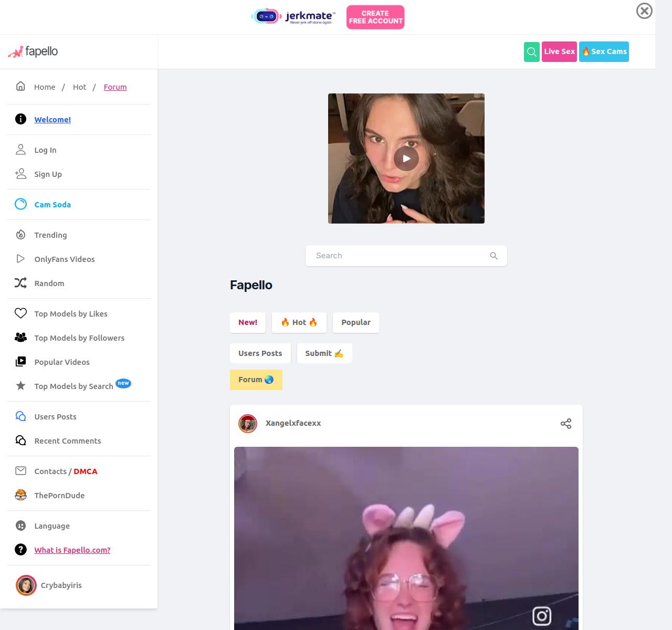The width and height of the screenshot is (672, 630).
Task: Open the What is Fapello.com? link
Action: (72, 550)
